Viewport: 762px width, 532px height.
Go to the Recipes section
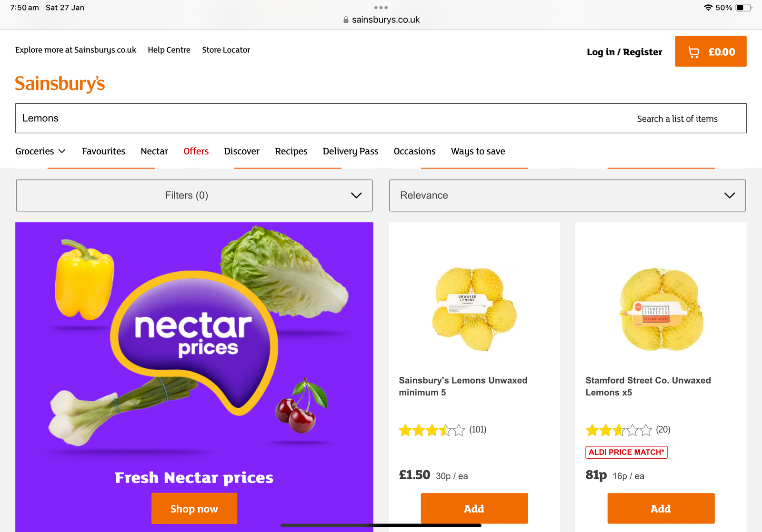pyautogui.click(x=291, y=151)
